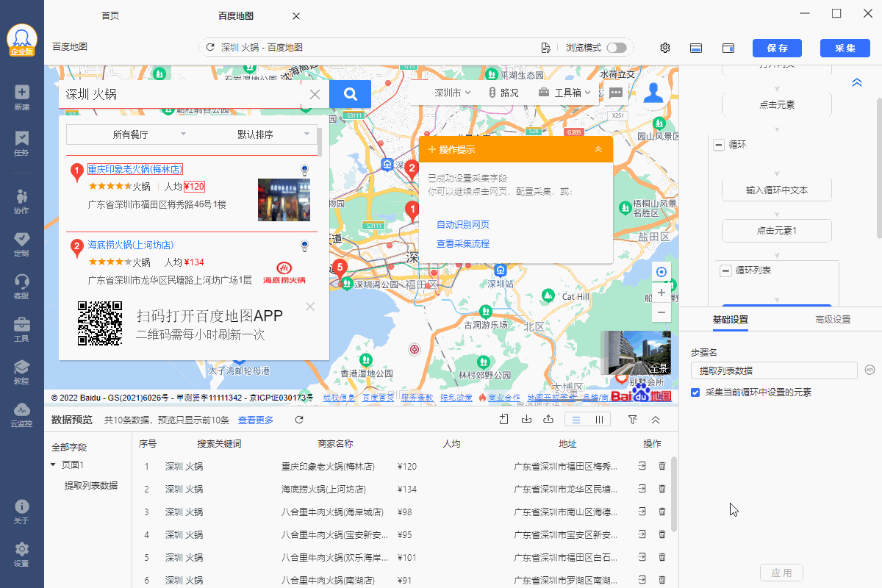Select 全部字段 in the field tree
This screenshot has width=882, height=588.
69,447
